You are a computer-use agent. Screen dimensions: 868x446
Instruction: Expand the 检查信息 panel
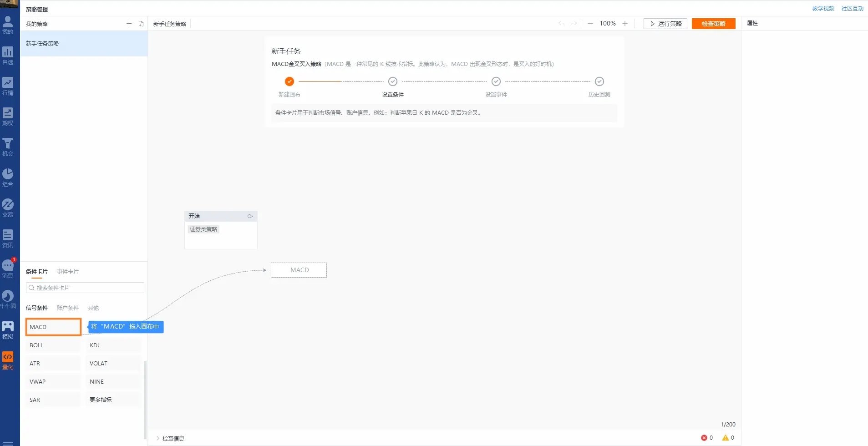(170, 438)
